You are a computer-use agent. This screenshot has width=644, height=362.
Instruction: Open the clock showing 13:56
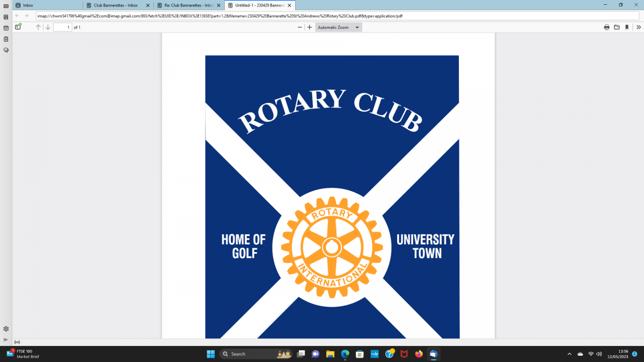(x=618, y=354)
